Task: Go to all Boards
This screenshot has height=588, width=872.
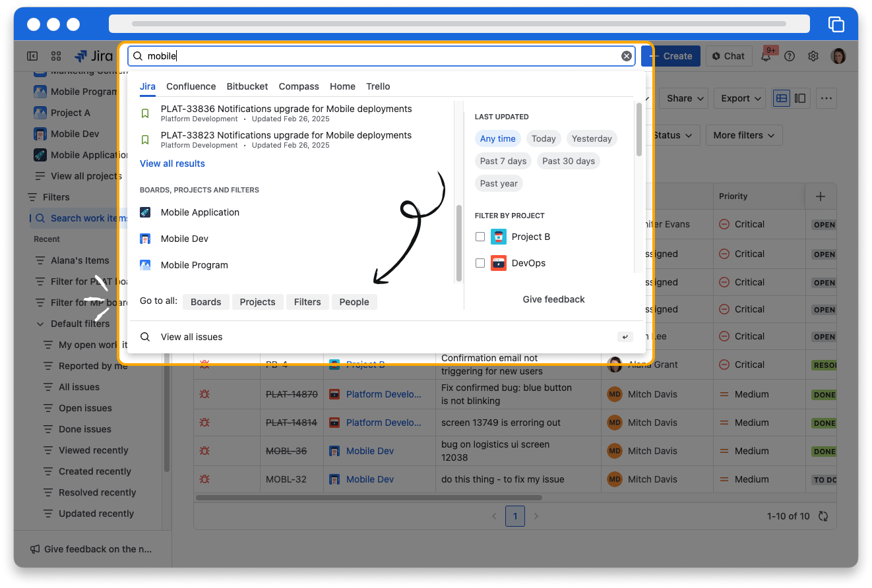Action: coord(206,302)
